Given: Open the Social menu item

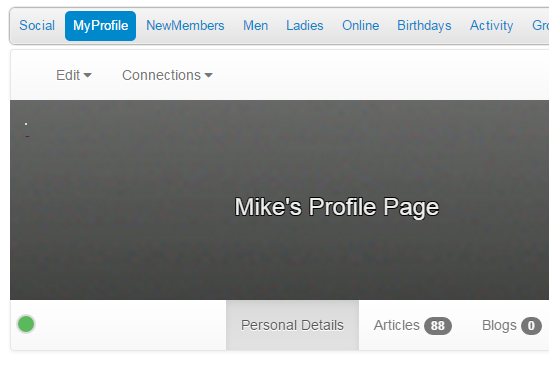Looking at the screenshot, I should coord(37,26).
